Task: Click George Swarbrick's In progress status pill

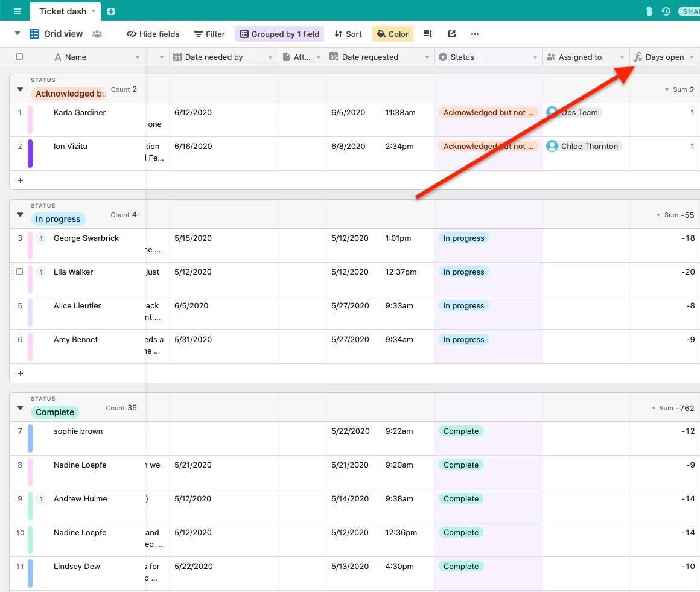Action: click(x=464, y=238)
